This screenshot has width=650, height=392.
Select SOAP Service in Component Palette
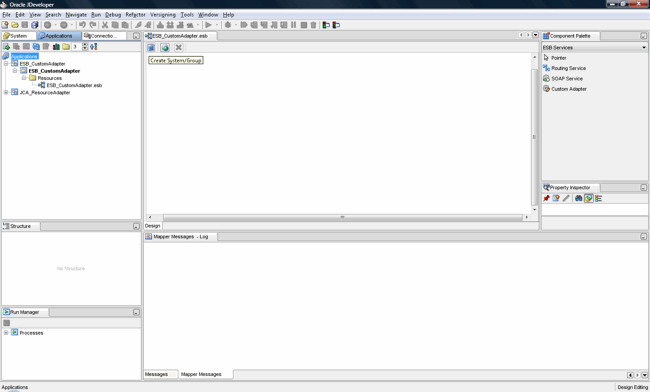(x=563, y=79)
